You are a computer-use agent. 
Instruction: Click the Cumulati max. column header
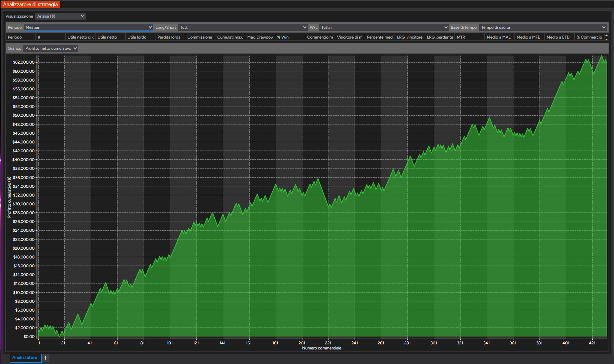(x=230, y=37)
